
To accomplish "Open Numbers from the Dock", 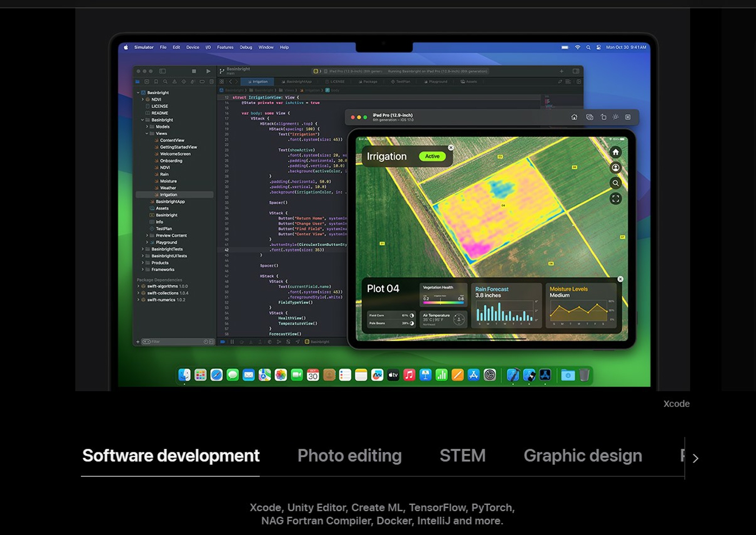I will (441, 374).
